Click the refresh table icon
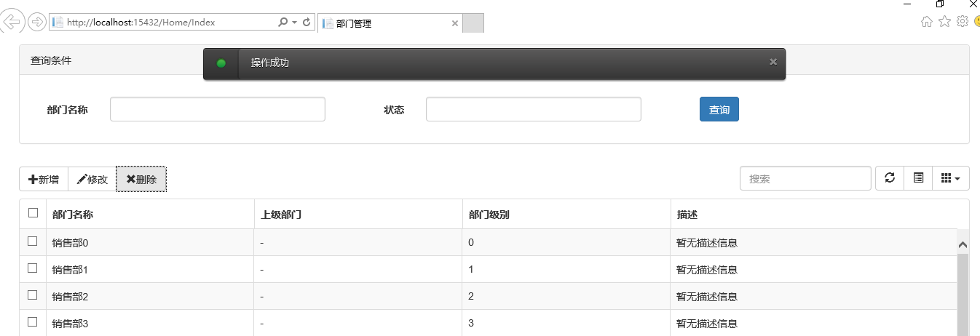Screen dimensions: 980x336 (889, 178)
